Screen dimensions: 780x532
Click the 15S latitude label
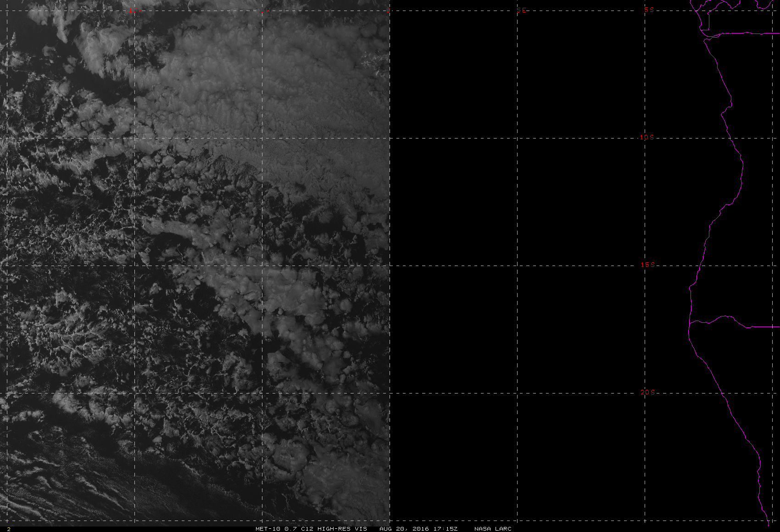(x=648, y=265)
